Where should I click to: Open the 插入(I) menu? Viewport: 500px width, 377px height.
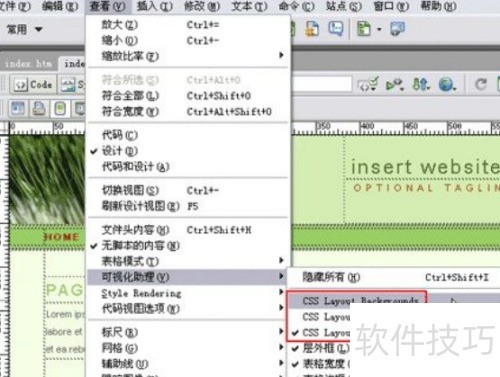click(x=154, y=6)
